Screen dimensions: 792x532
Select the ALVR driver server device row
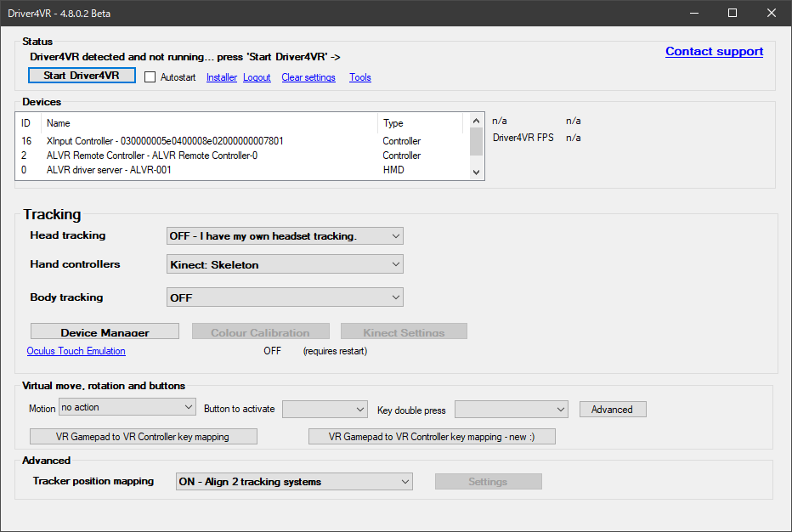[242, 170]
